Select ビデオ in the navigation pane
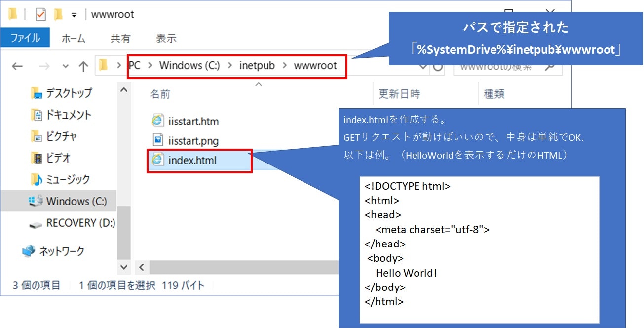Viewport: 644px width, 328px height. point(58,158)
